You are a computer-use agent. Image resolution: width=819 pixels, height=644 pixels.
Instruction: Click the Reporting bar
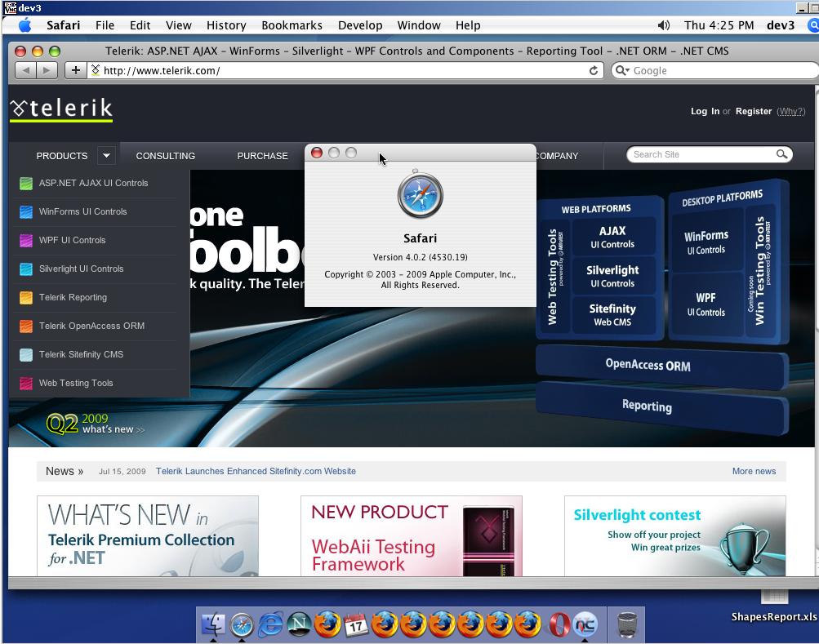(661, 406)
